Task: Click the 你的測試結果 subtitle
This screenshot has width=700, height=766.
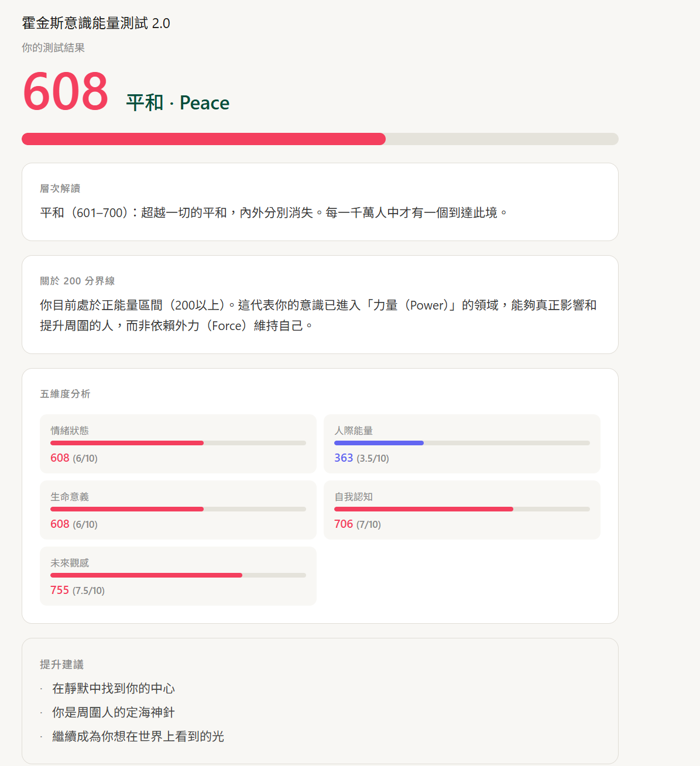Action: coord(53,48)
